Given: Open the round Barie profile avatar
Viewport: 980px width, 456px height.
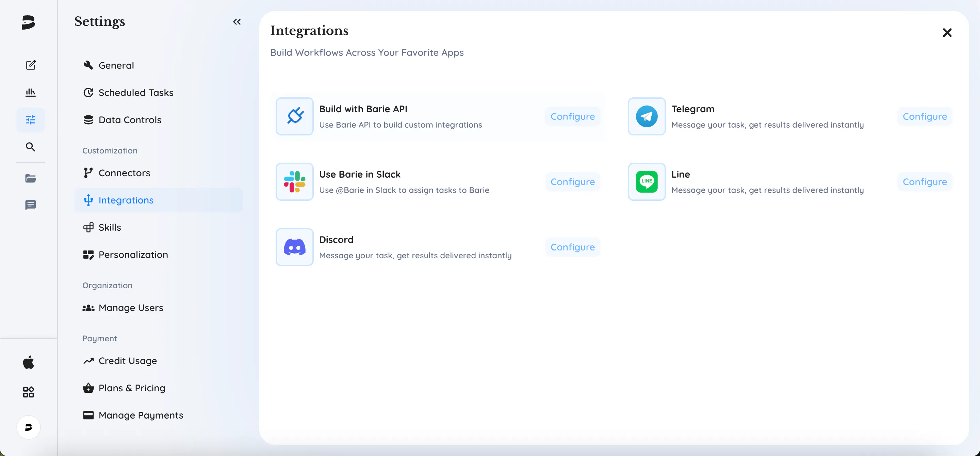Looking at the screenshot, I should (x=29, y=427).
